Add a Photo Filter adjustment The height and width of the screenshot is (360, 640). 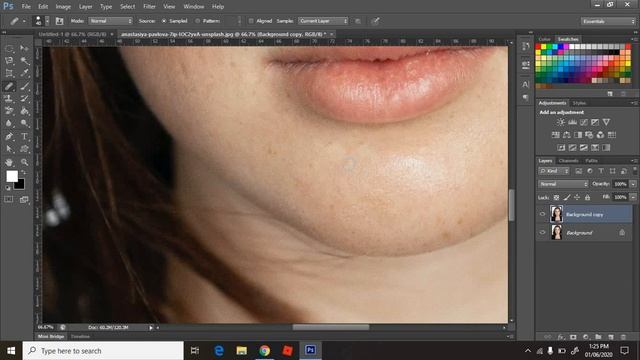pyautogui.click(x=589, y=135)
